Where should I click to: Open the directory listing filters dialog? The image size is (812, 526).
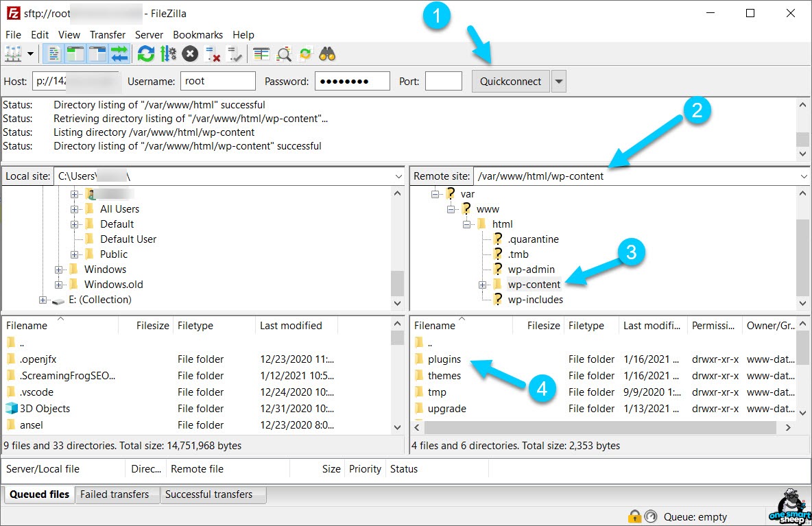click(261, 54)
